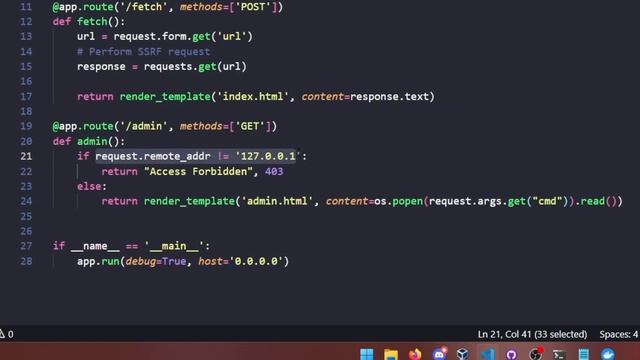Click the '@app.route' decorator on line 19
Image resolution: width=640 pixels, height=360 pixels.
pos(83,127)
